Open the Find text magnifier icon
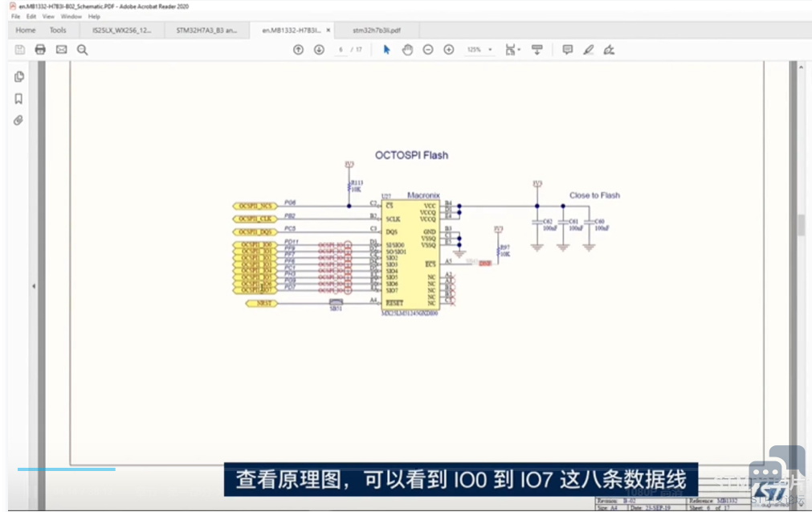The height and width of the screenshot is (512, 812). click(x=83, y=50)
